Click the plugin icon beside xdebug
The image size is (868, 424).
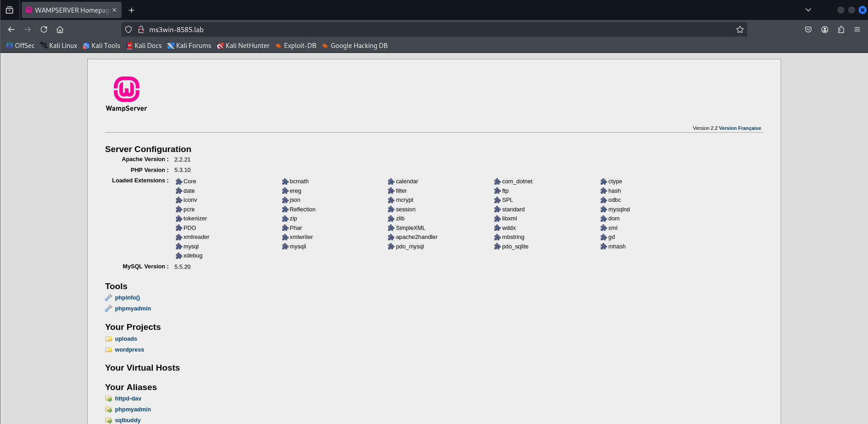(x=179, y=256)
